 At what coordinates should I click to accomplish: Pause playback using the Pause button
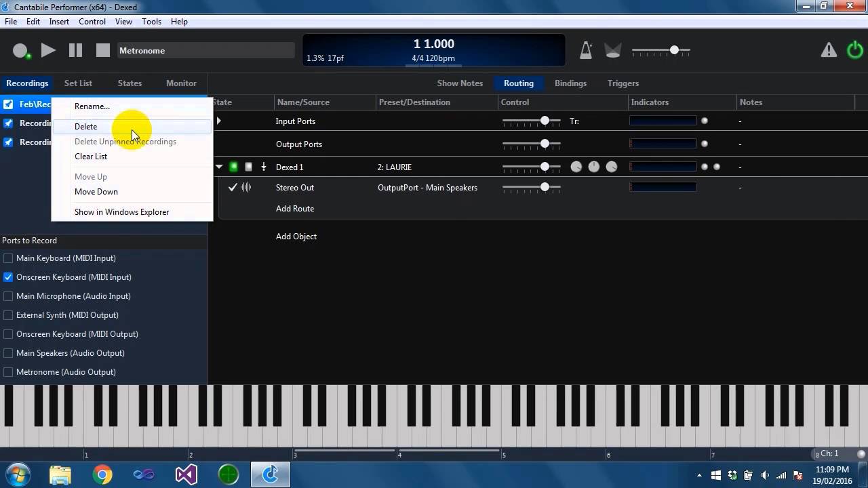pos(75,50)
